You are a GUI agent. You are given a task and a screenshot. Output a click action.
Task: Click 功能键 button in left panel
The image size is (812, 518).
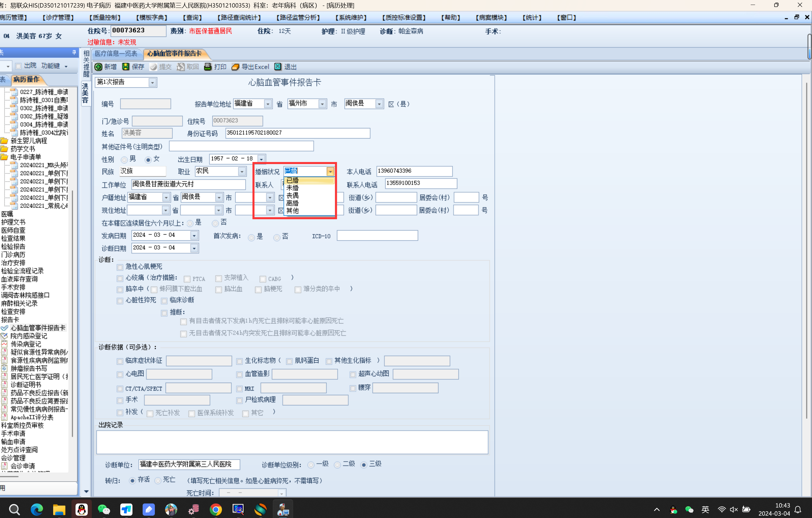(x=51, y=66)
